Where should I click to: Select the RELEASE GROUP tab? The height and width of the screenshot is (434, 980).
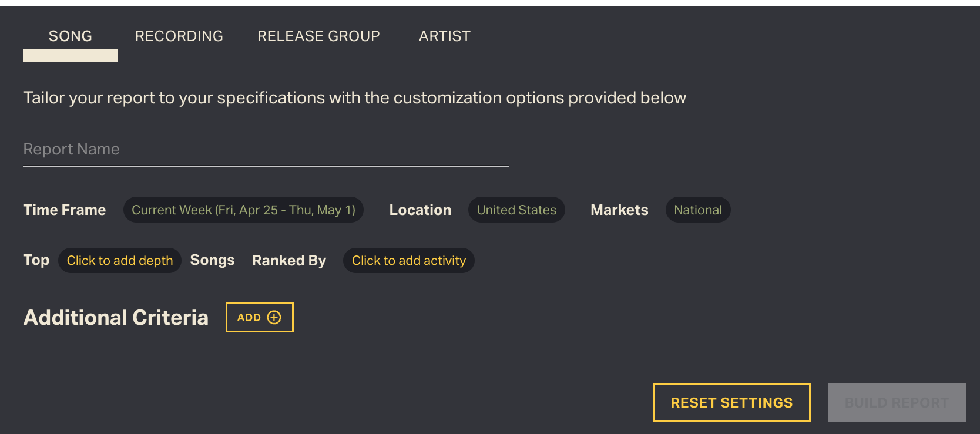pyautogui.click(x=318, y=36)
